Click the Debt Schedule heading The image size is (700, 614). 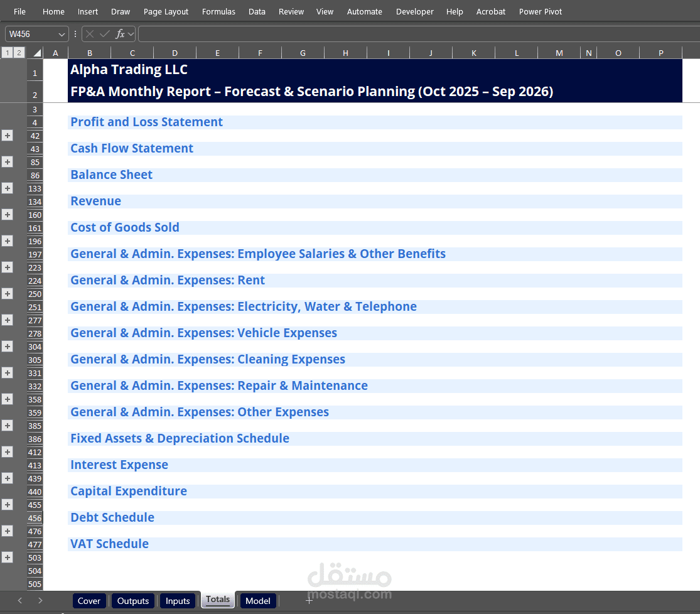point(112,517)
